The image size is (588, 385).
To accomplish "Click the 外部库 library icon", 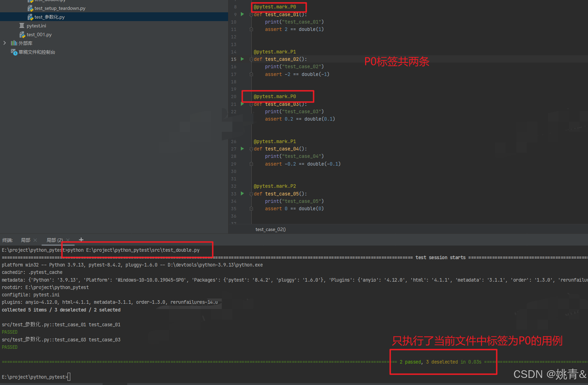I will pos(14,43).
